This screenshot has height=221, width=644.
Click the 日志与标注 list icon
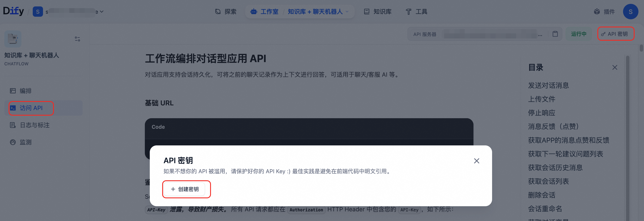pos(13,125)
